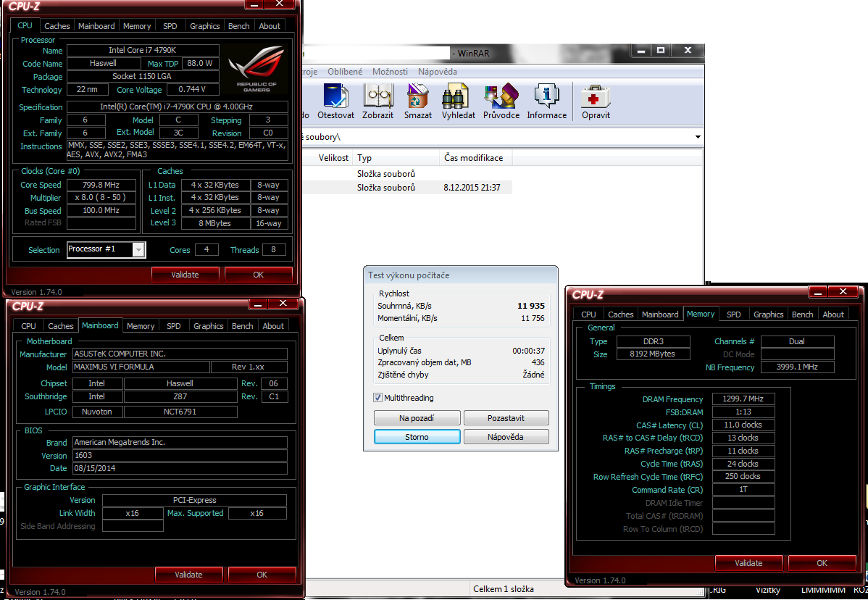Click the Informace info icon in WinRAR
The height and width of the screenshot is (600, 868).
[547, 101]
